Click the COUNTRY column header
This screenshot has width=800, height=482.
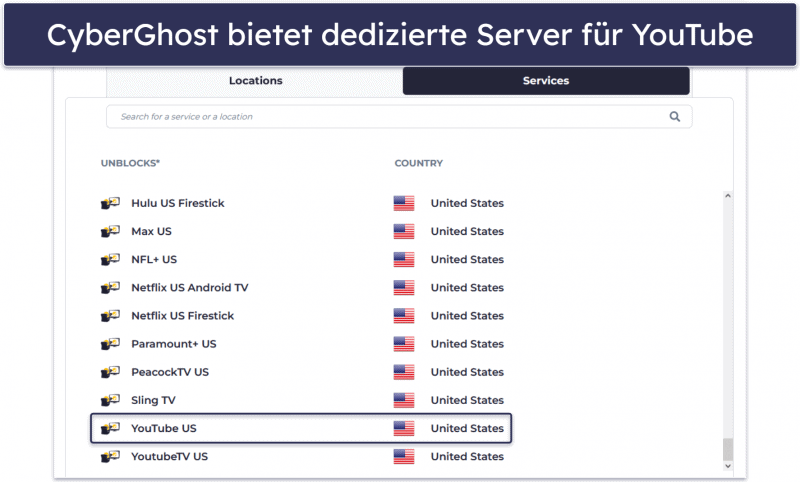[x=418, y=163]
